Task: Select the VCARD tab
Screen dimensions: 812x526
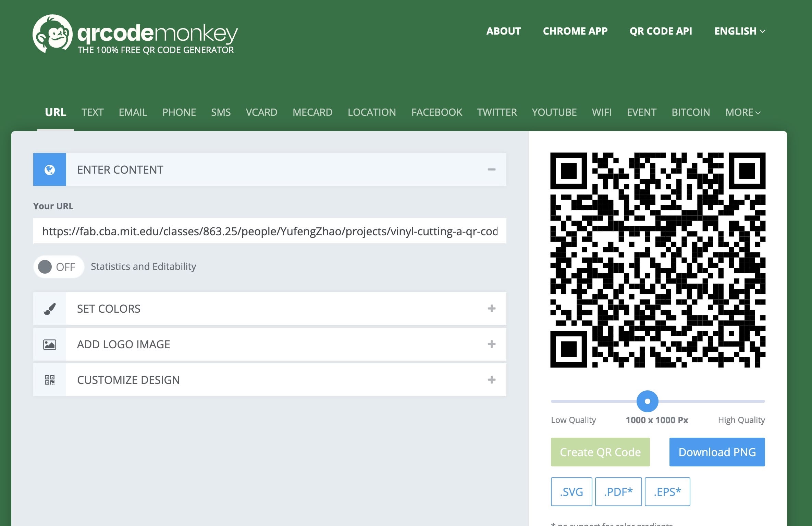Action: (261, 112)
